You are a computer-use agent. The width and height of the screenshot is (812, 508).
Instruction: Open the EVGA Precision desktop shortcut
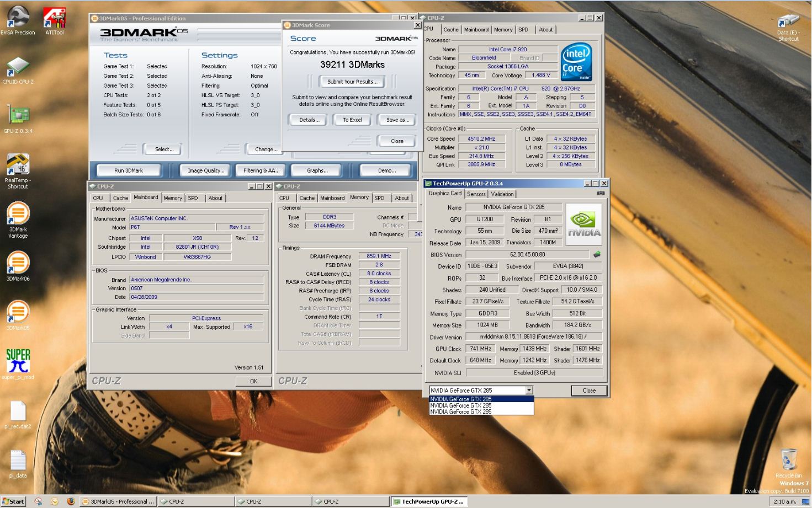(17, 20)
